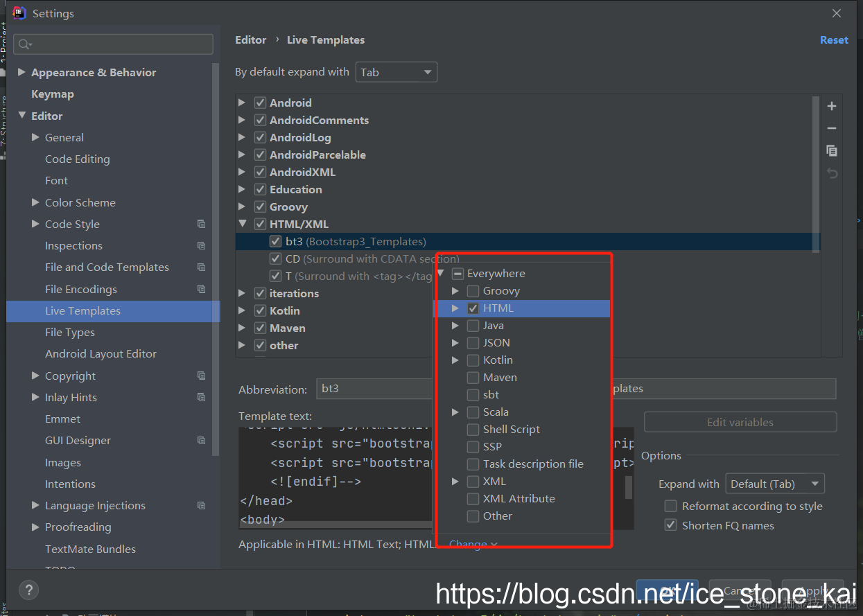Click the add template plus icon
The height and width of the screenshot is (616, 863).
tap(832, 106)
